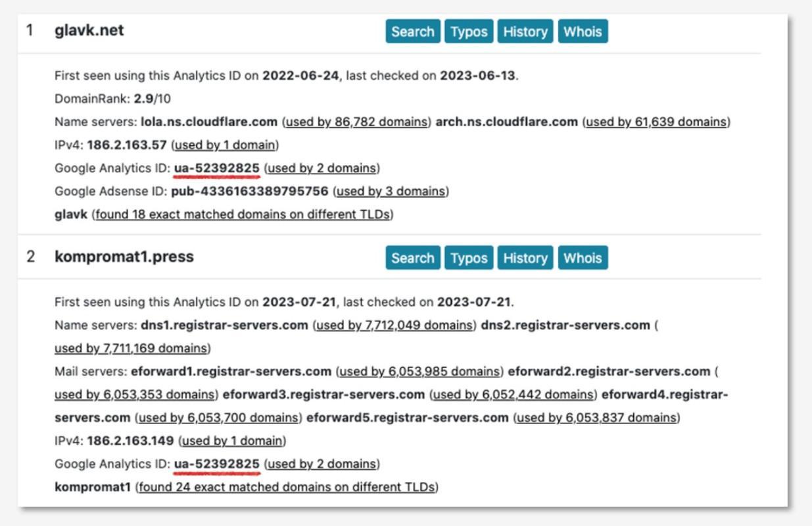Screen dimensions: 812x526
Task: Click the DomainRank 2.9 value
Action: click(x=143, y=99)
